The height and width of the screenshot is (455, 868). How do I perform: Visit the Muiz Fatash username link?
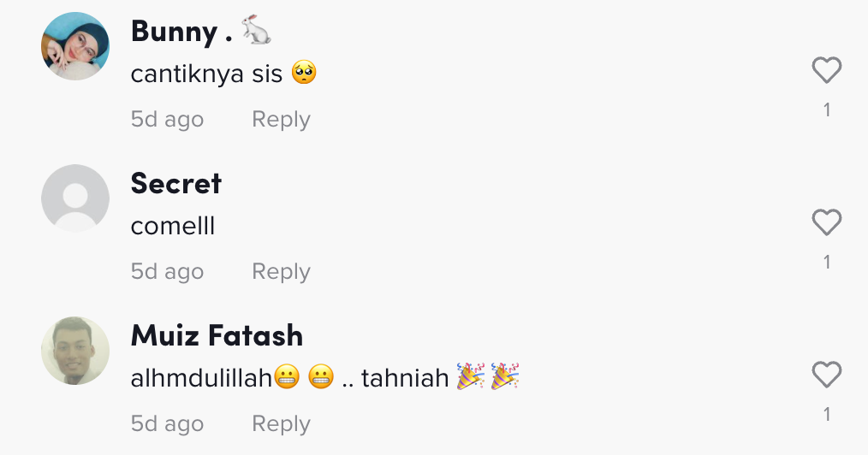pos(217,335)
